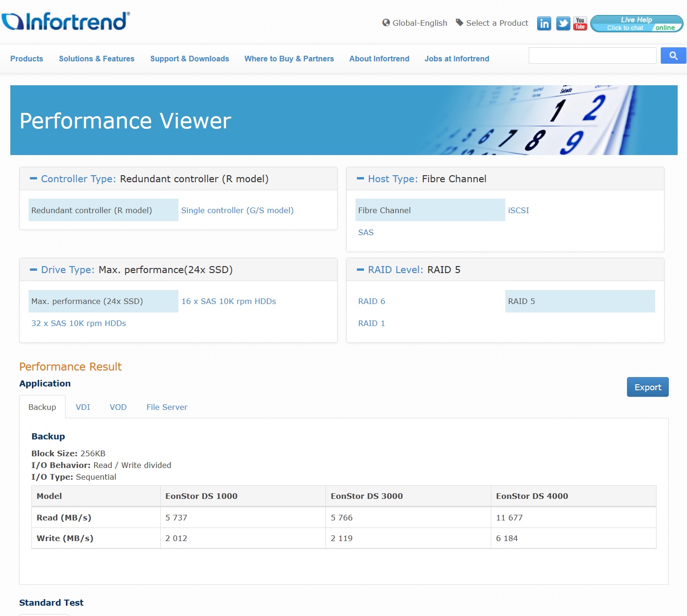Screen dimensions: 687x616
Task: Open Infortrend Twitter icon
Action: tap(563, 23)
